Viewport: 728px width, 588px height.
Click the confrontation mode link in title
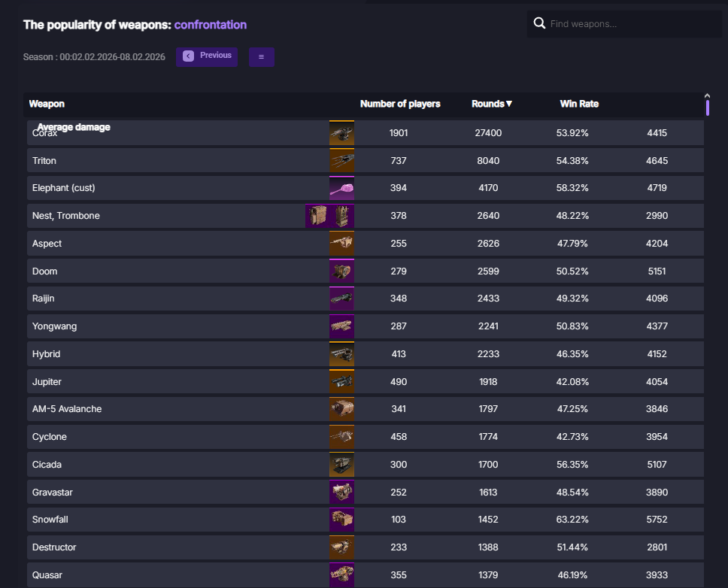tap(210, 25)
